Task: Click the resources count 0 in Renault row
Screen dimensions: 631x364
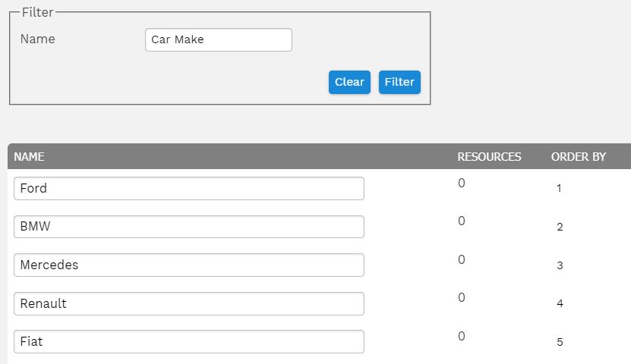Action: (x=462, y=297)
